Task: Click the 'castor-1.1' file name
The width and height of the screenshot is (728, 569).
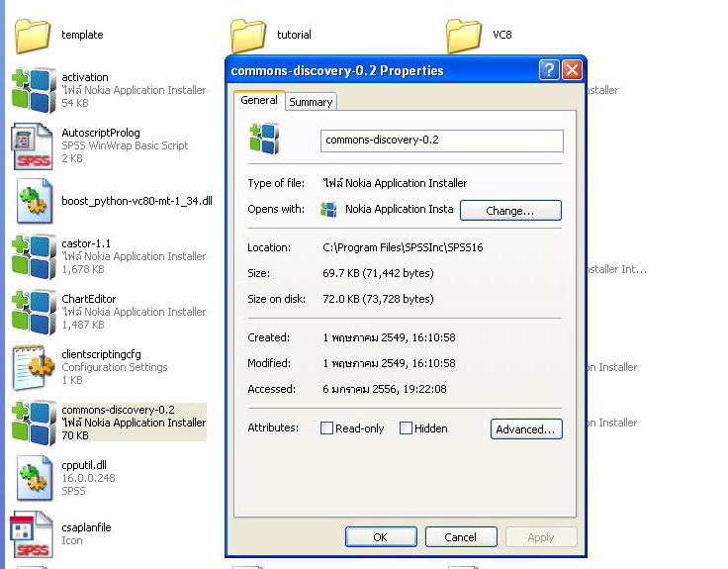Action: (86, 243)
